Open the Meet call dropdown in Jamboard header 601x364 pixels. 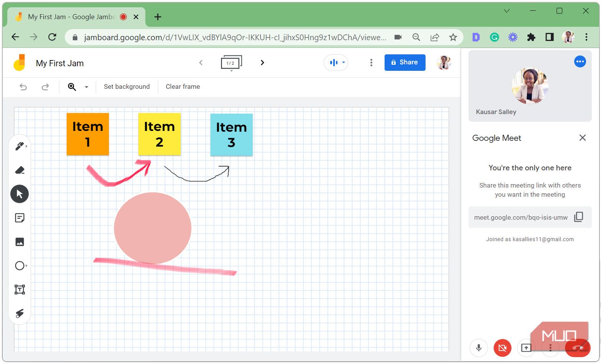(336, 62)
